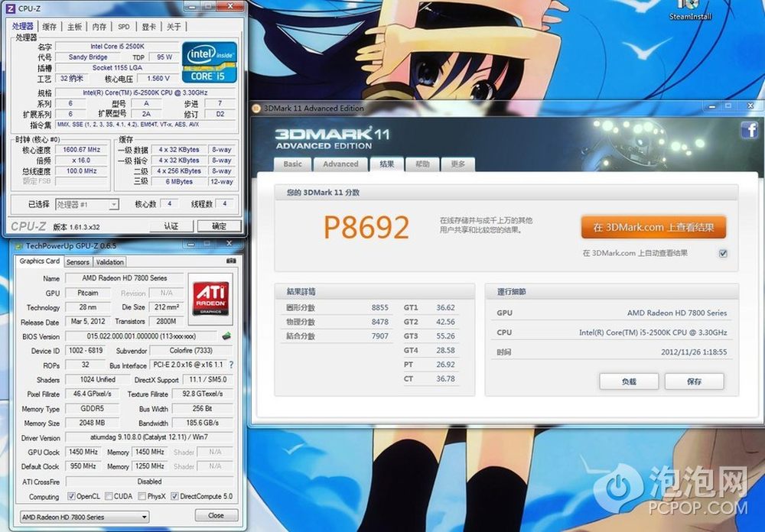The width and height of the screenshot is (765, 532).
Task: Click the Close button in GPU-Z
Action: 216,515
